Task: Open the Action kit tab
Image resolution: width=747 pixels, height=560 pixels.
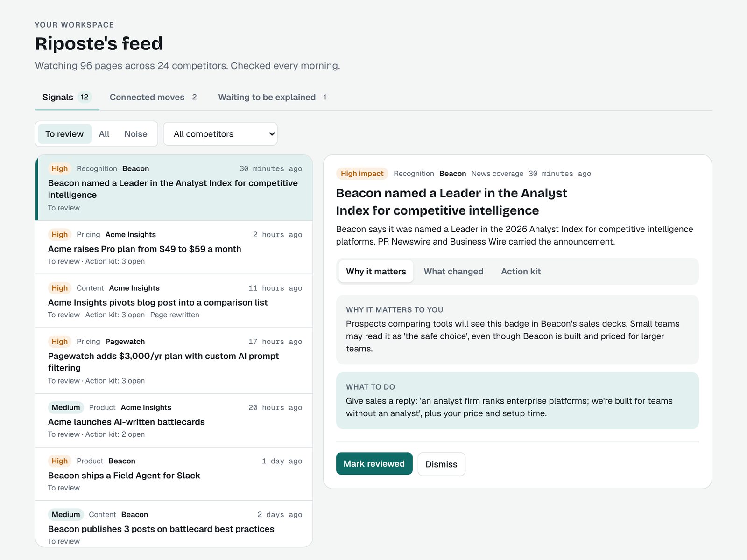Action: coord(521,272)
